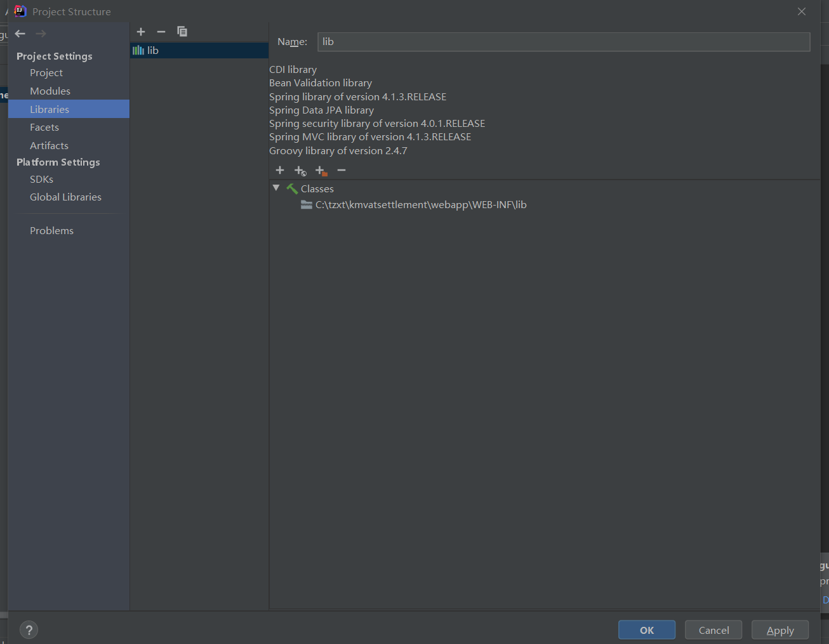The image size is (829, 644).
Task: Add classes root with plus icon
Action: (x=280, y=170)
